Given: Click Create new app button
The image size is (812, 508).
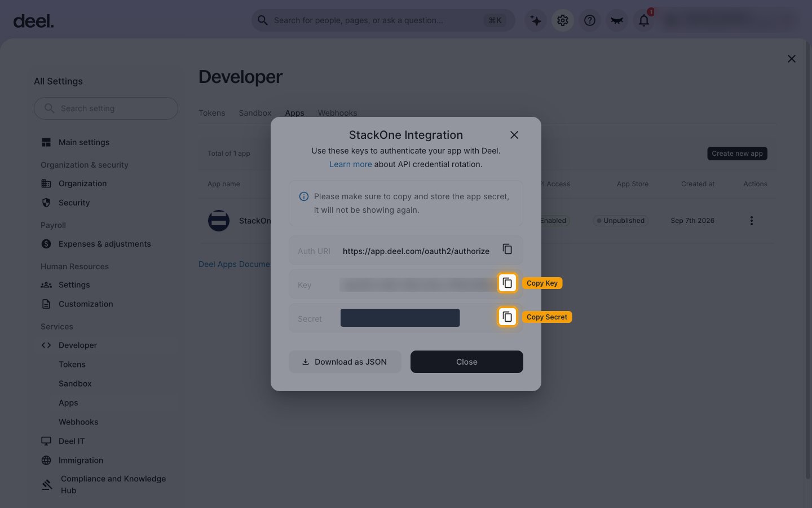Looking at the screenshot, I should (737, 154).
